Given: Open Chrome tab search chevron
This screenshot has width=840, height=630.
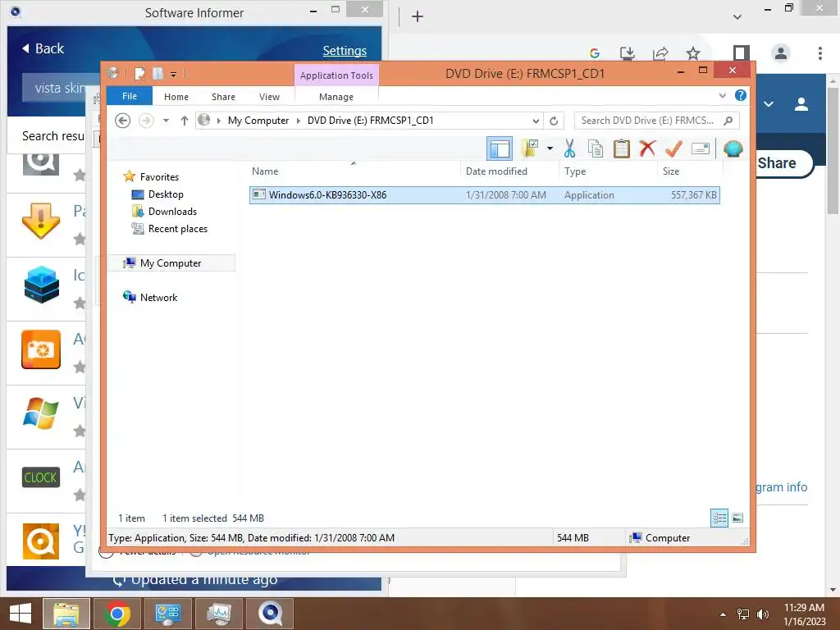Looking at the screenshot, I should tap(737, 17).
